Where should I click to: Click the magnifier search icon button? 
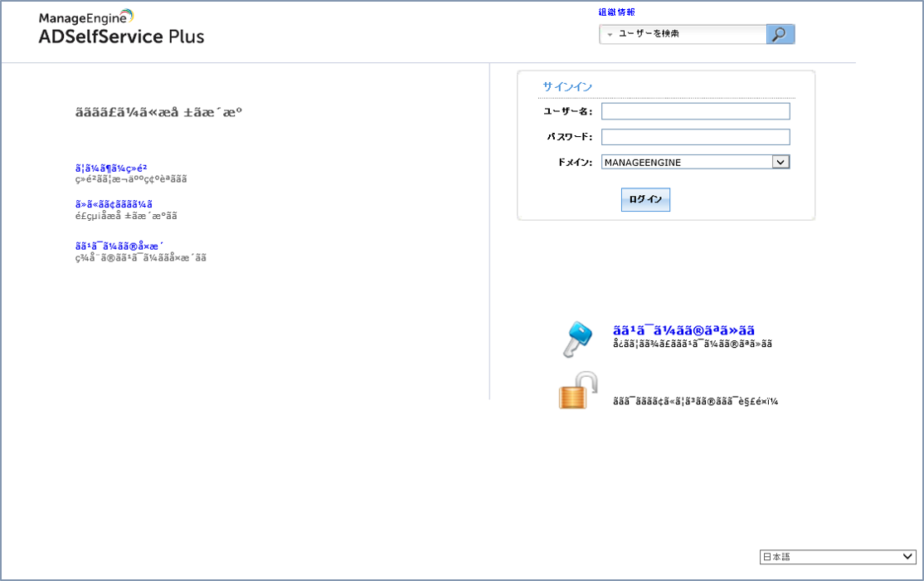point(781,34)
